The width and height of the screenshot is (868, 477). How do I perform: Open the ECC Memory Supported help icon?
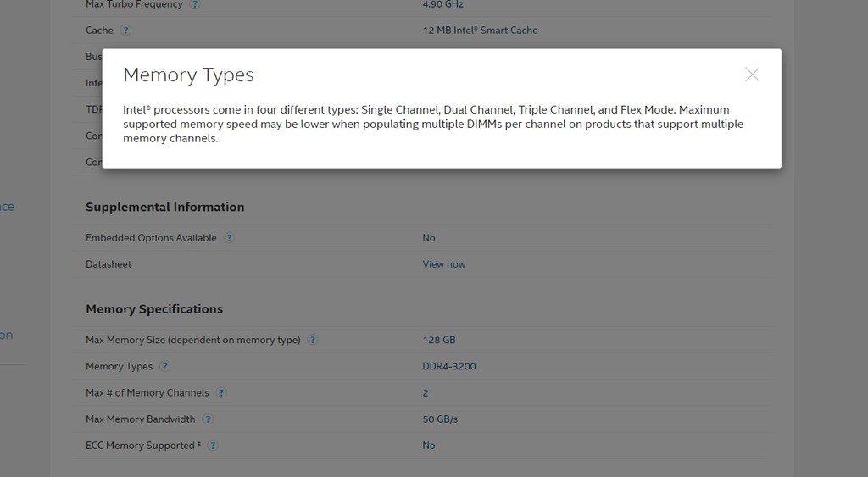click(x=213, y=446)
